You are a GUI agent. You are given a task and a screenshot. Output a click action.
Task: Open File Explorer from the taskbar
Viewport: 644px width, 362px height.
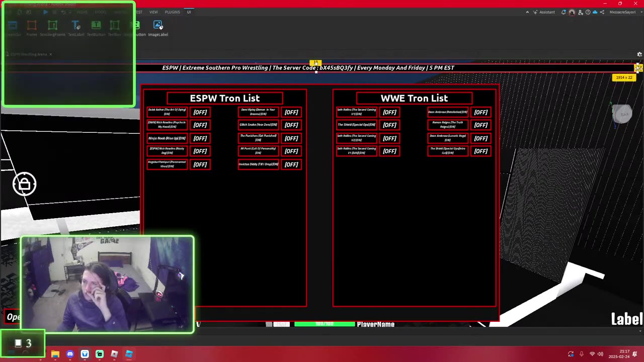[x=55, y=354]
